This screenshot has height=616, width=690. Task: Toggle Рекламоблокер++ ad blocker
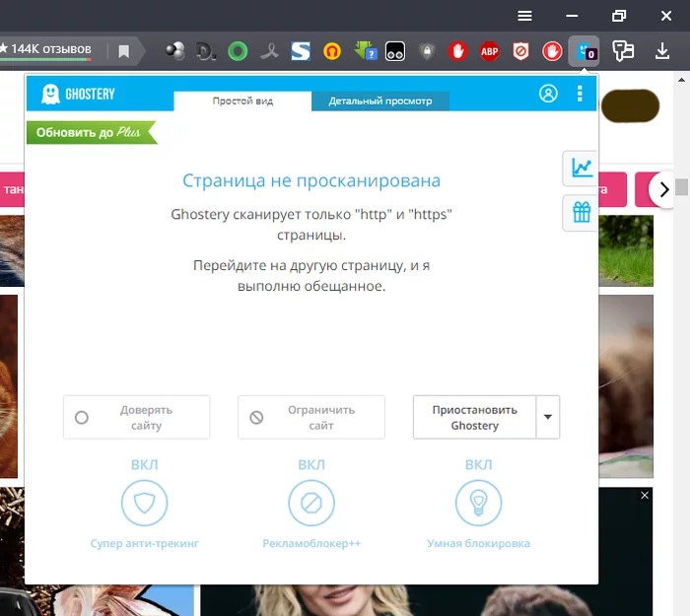311,503
